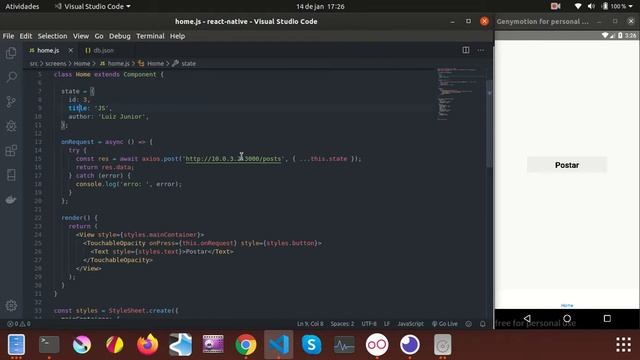
Task: Open Source Control view in activity bar
Action: click(x=11, y=102)
